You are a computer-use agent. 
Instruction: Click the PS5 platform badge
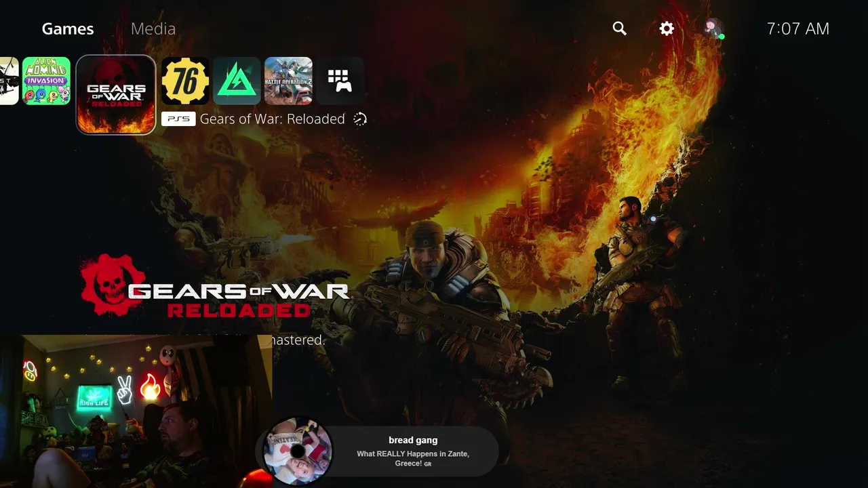pyautogui.click(x=178, y=119)
